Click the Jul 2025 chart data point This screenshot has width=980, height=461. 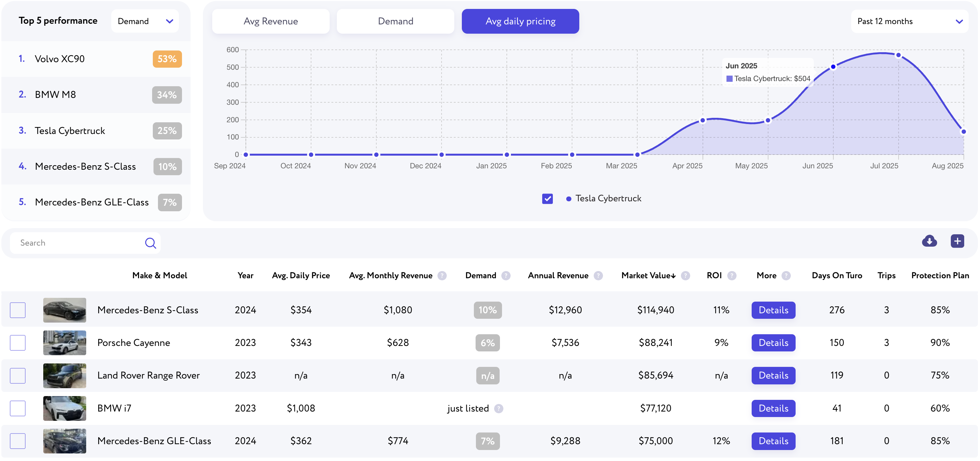[898, 55]
